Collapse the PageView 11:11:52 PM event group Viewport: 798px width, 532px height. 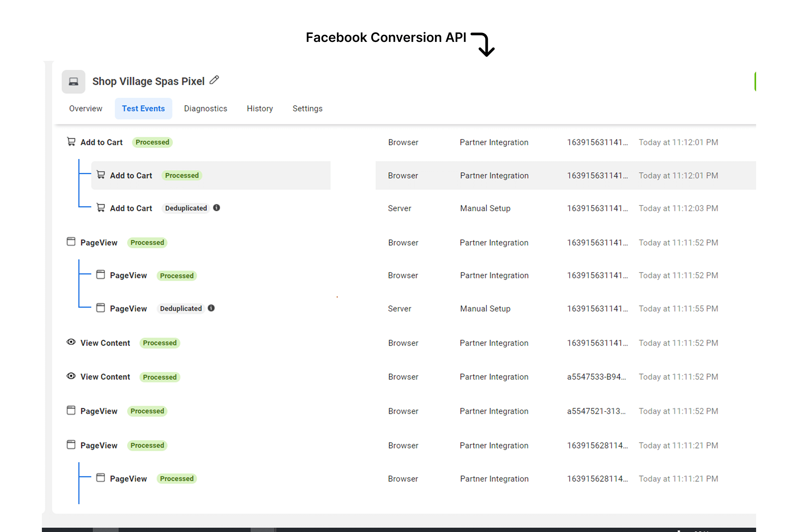98,243
